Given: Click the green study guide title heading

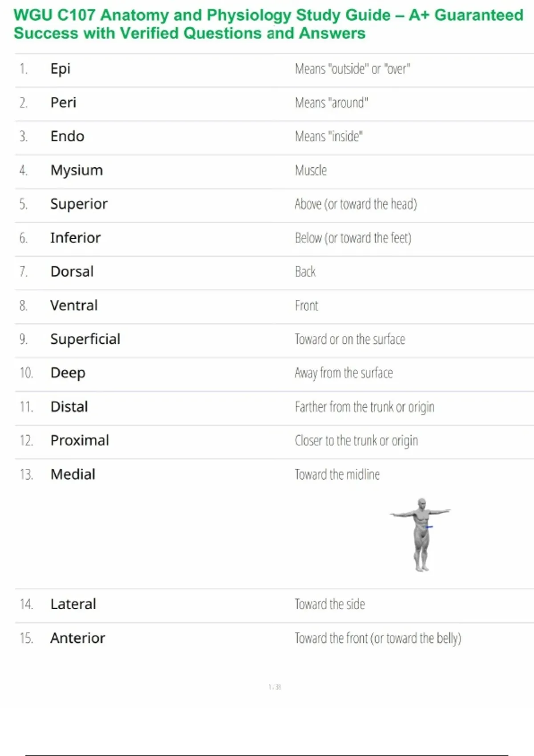Looking at the screenshot, I should 268,24.
